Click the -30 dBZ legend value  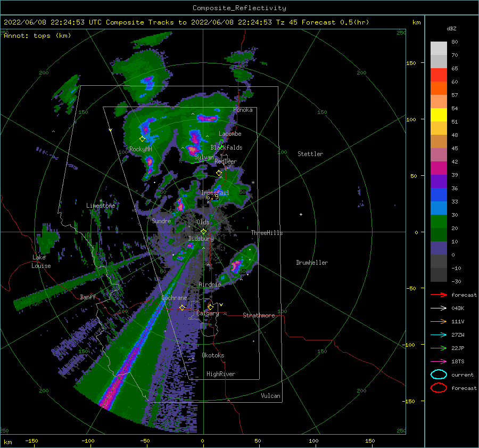pos(456,281)
